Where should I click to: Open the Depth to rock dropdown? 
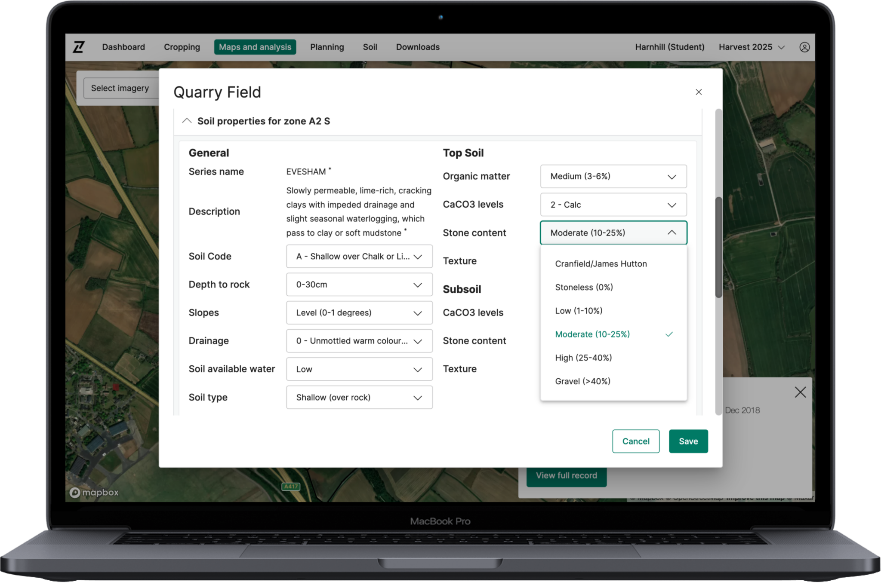(x=359, y=285)
